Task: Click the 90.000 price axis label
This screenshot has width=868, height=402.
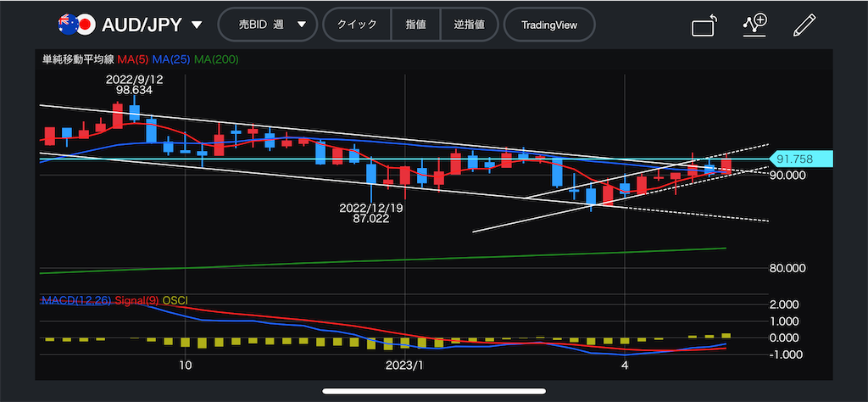Action: [x=787, y=175]
